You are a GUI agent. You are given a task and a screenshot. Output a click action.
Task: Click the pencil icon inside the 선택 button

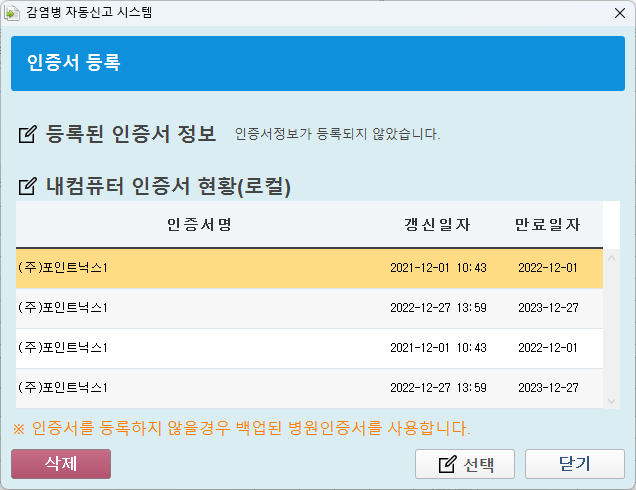(x=448, y=464)
